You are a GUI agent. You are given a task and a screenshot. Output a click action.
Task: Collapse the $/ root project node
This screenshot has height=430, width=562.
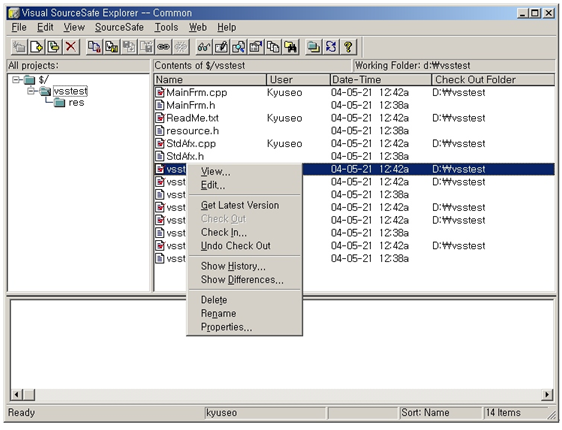(16, 80)
